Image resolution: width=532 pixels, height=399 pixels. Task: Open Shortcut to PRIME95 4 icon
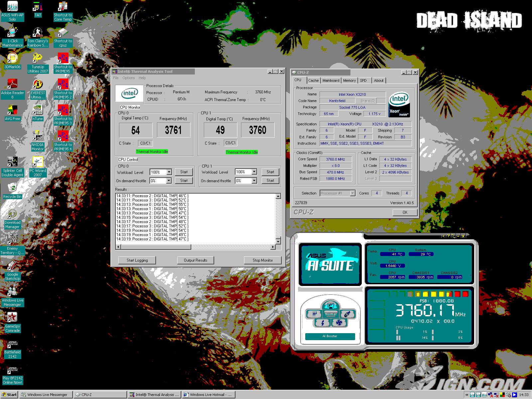click(x=63, y=141)
